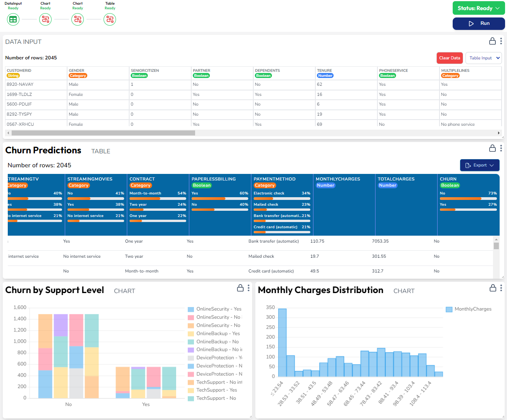Viewport: 507px width, 420px height.
Task: Toggle purple OnlineBackup - No internet legend entry
Action: pyautogui.click(x=215, y=349)
